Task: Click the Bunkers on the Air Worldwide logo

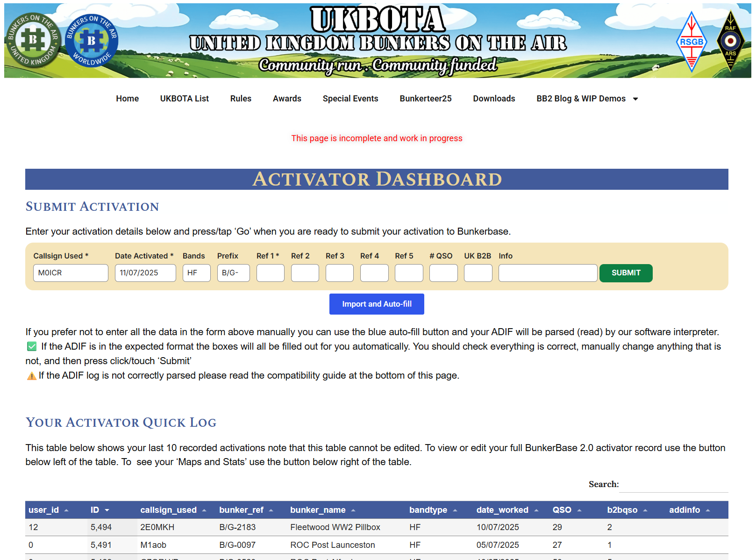Action: pos(92,41)
